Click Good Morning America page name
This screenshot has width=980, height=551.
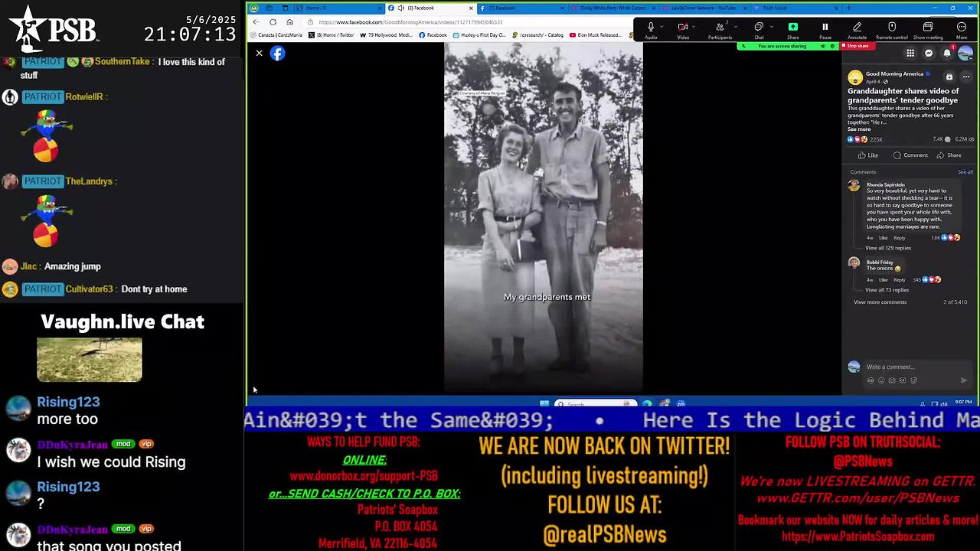point(894,74)
